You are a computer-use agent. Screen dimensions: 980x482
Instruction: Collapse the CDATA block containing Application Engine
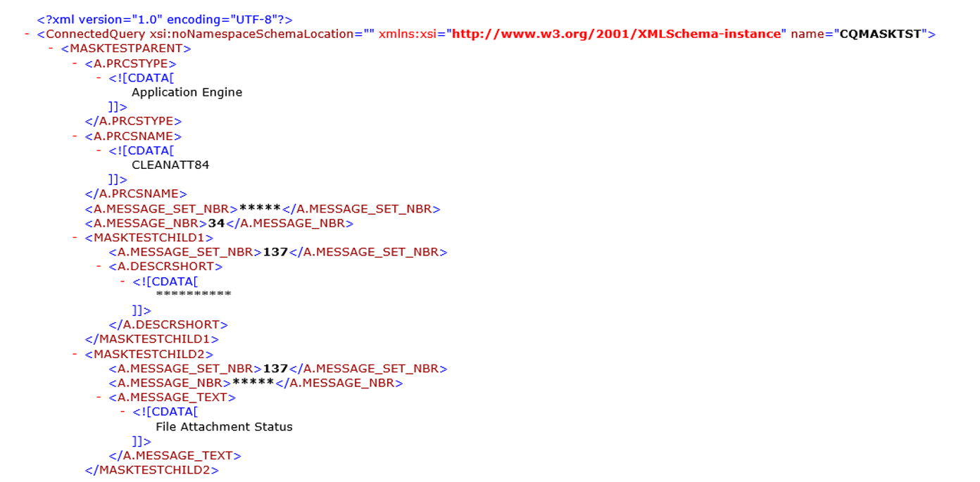[x=100, y=77]
